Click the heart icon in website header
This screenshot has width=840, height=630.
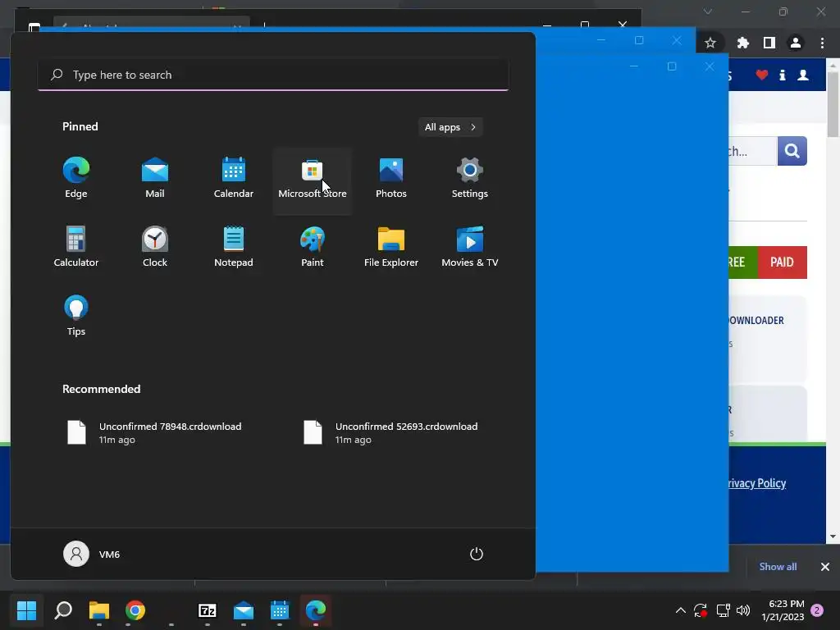(x=762, y=75)
